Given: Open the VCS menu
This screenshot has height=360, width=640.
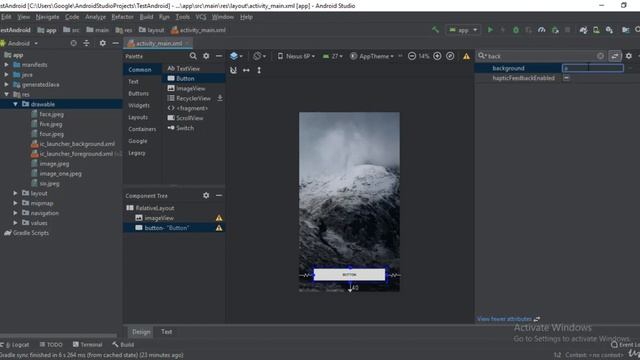Looking at the screenshot, I should (x=201, y=17).
